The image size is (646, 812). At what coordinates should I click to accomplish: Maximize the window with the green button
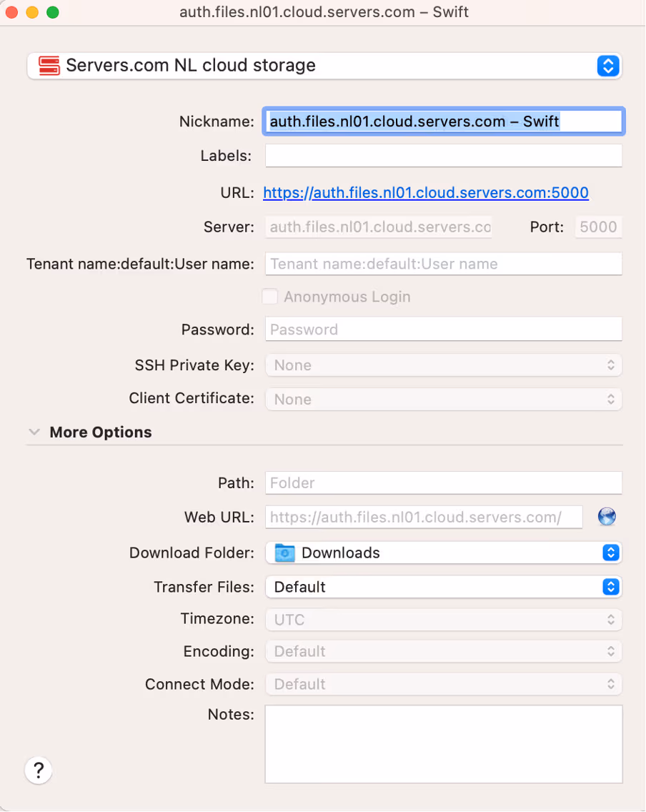[53, 12]
